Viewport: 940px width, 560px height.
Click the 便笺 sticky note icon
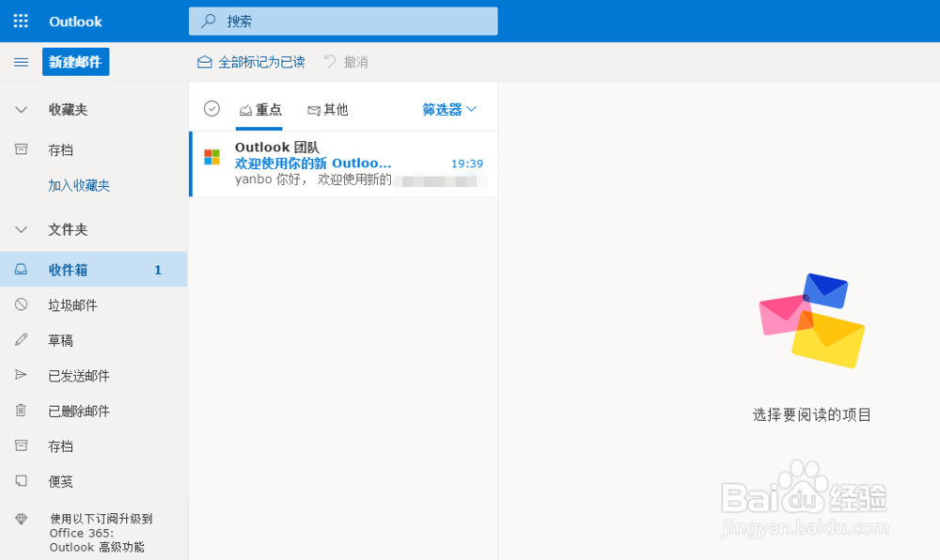[x=21, y=480]
